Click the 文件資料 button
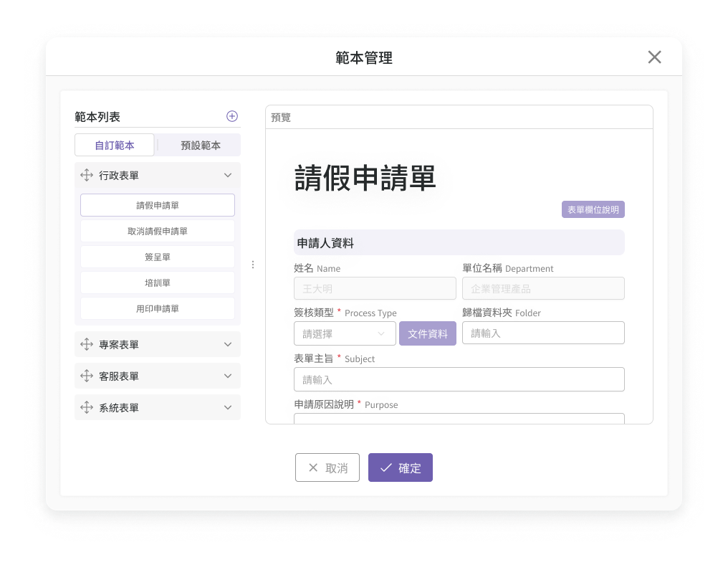The width and height of the screenshot is (728, 565). (428, 333)
